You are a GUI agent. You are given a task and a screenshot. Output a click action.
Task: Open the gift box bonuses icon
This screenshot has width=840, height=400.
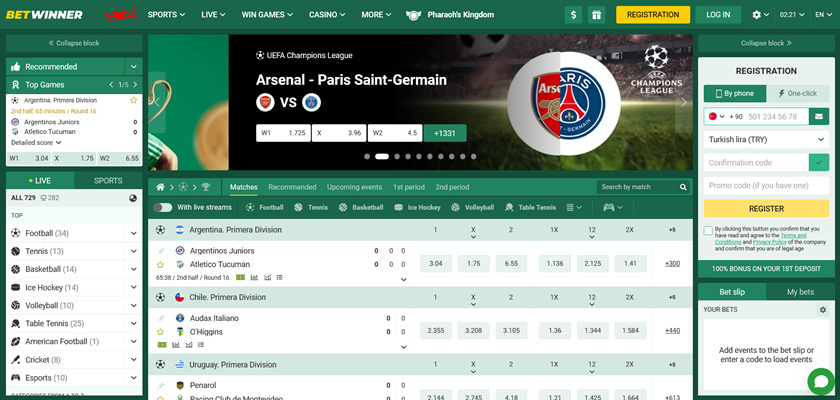pyautogui.click(x=596, y=15)
